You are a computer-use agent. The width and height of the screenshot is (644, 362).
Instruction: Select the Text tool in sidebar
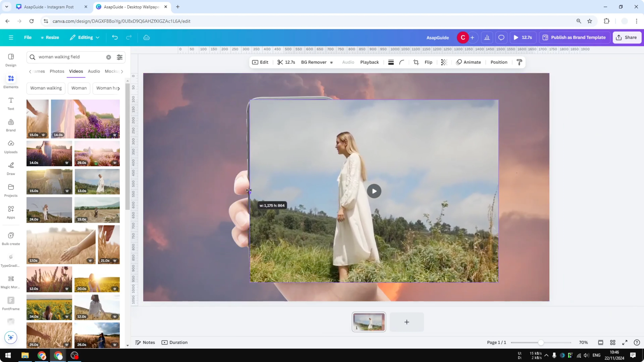(x=11, y=103)
